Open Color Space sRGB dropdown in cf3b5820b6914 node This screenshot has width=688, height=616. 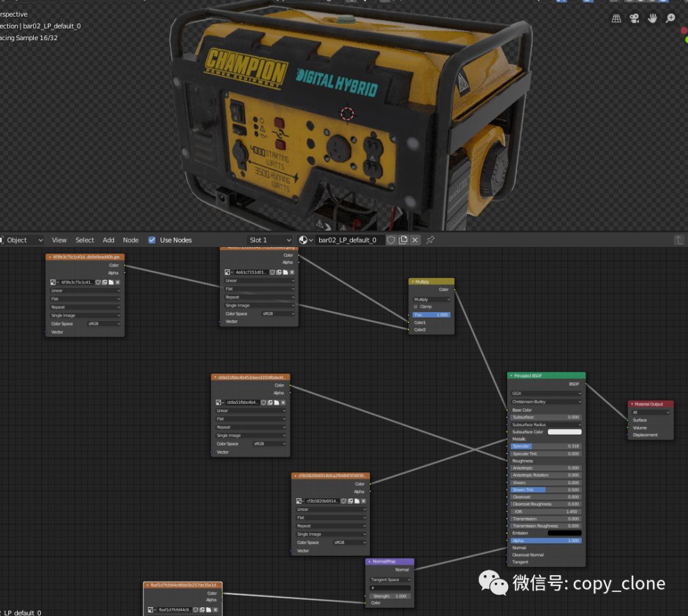pyautogui.click(x=350, y=542)
